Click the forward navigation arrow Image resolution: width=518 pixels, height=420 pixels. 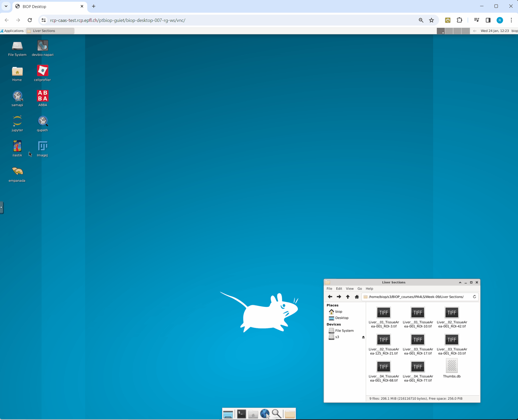pyautogui.click(x=339, y=297)
